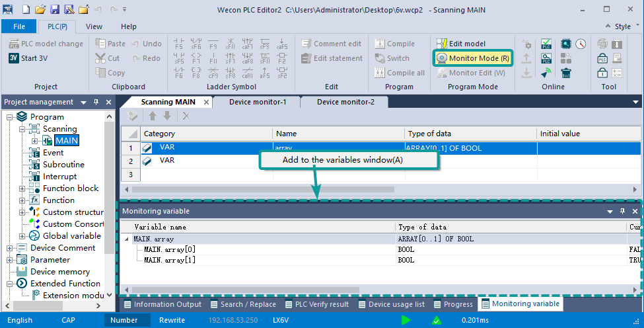The height and width of the screenshot is (328, 644).
Task: Collapse the MAIN.array variable row
Action: tap(127, 239)
